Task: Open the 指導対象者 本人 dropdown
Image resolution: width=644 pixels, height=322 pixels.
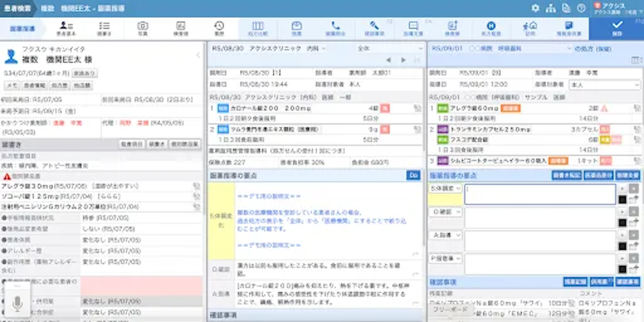Action: click(x=604, y=85)
